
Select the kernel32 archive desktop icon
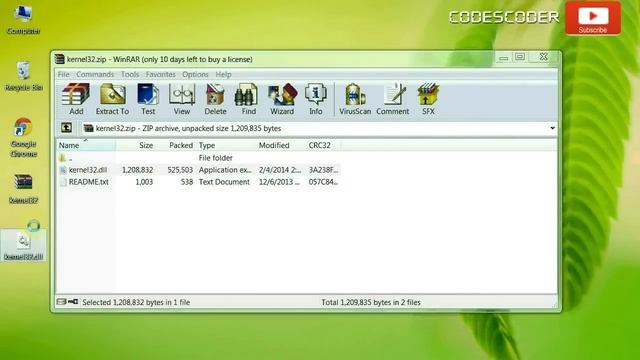pyautogui.click(x=23, y=189)
